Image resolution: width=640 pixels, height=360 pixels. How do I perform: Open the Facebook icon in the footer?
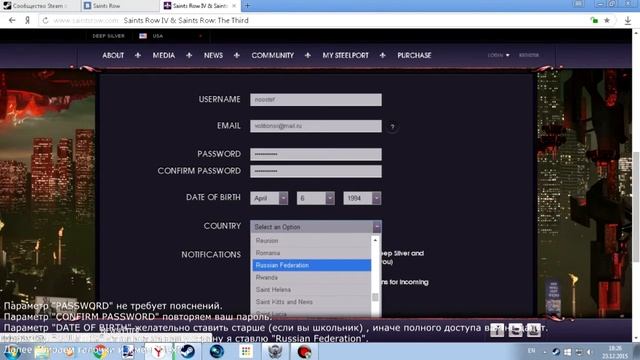click(x=497, y=330)
